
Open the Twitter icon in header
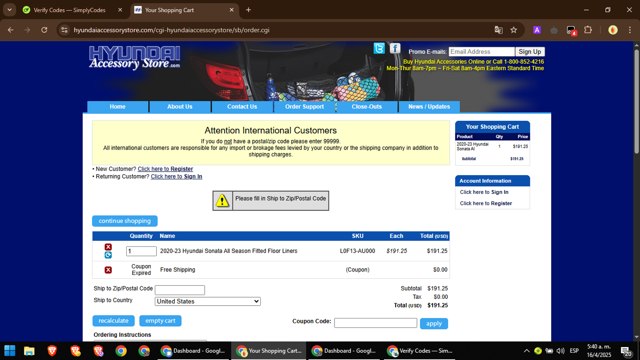pos(379,48)
